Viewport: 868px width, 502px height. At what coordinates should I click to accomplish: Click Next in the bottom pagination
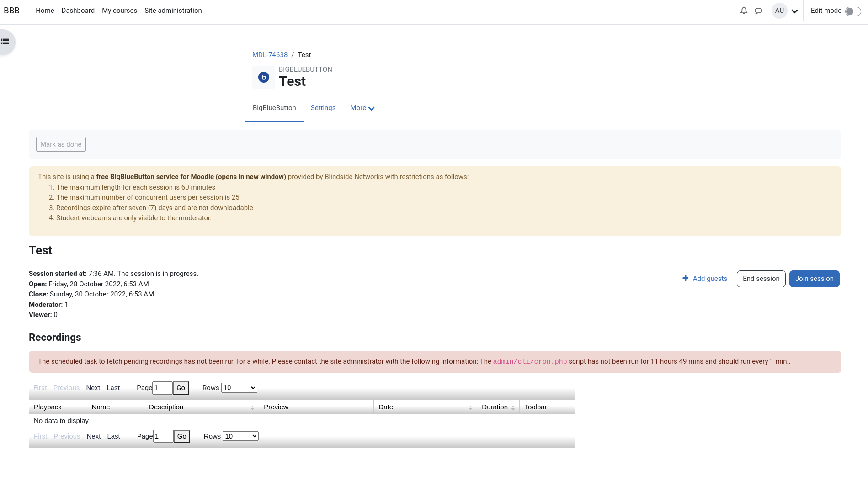93,436
